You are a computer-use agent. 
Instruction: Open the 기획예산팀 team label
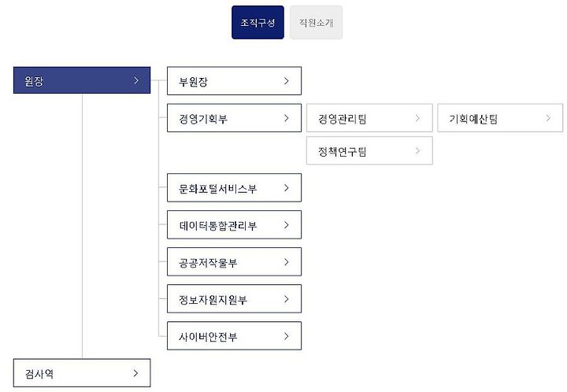point(473,119)
